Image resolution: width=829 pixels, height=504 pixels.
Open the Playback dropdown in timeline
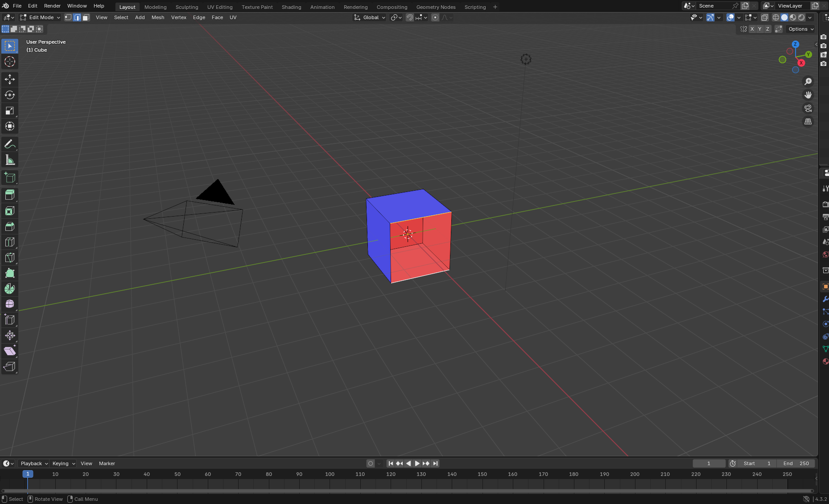pyautogui.click(x=34, y=463)
